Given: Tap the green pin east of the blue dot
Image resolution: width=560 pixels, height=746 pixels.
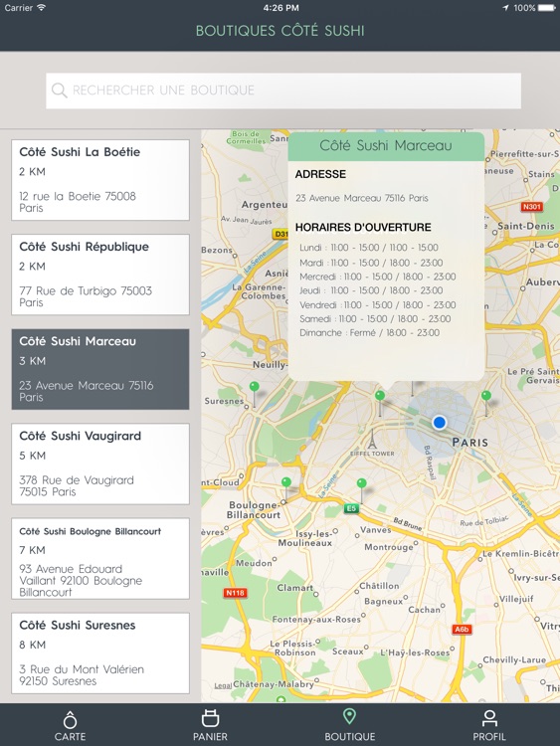Looking at the screenshot, I should (x=485, y=395).
